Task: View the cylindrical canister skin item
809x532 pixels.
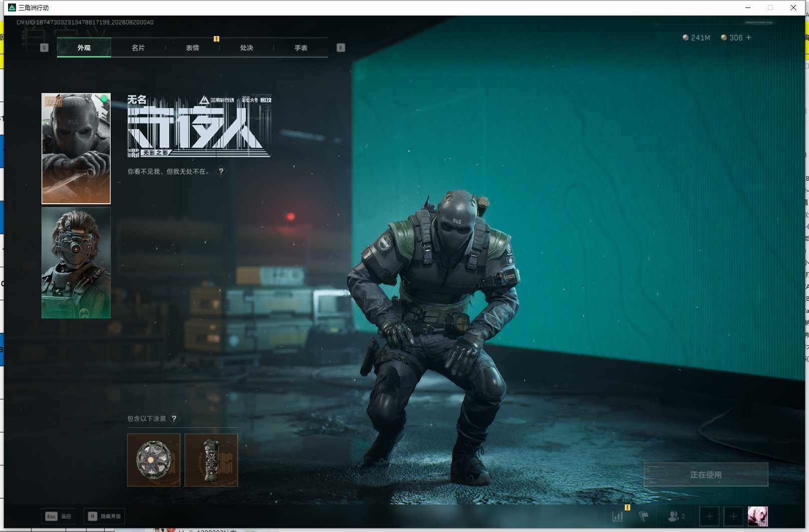Action: click(x=211, y=460)
